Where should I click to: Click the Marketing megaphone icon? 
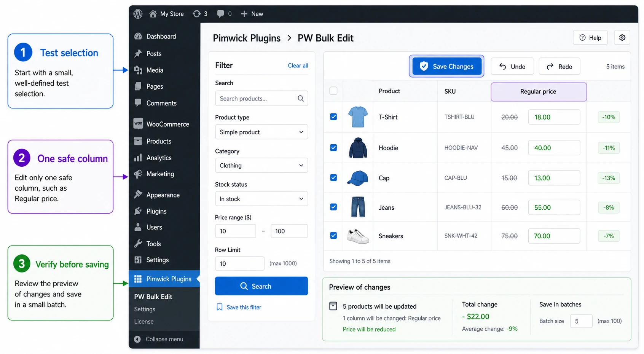[138, 174]
